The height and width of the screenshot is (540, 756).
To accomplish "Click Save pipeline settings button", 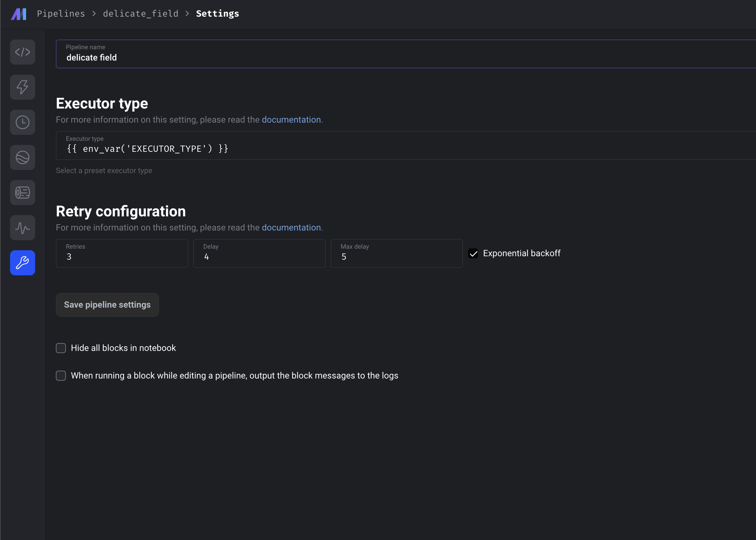I will tap(107, 304).
